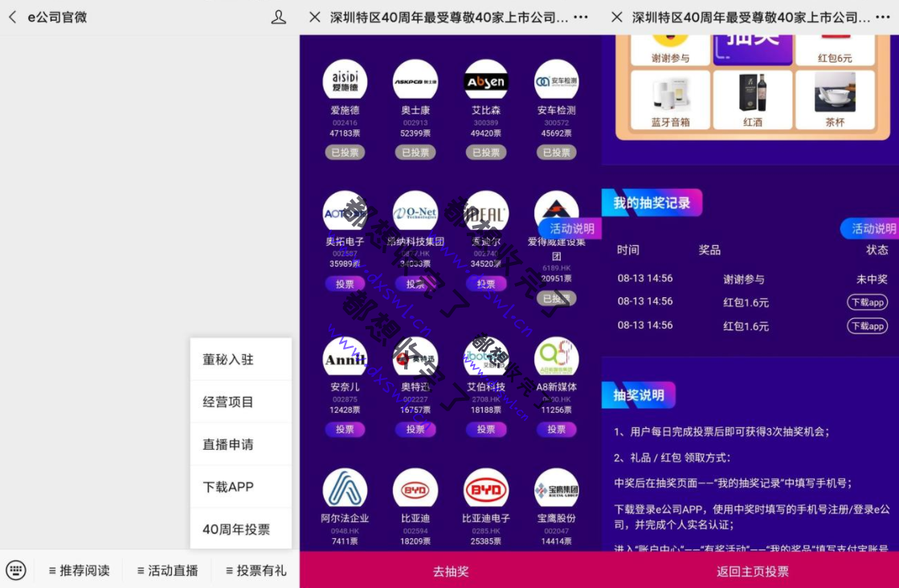Vote 投票 for 安奈儿
The width and height of the screenshot is (899, 588).
coord(345,429)
